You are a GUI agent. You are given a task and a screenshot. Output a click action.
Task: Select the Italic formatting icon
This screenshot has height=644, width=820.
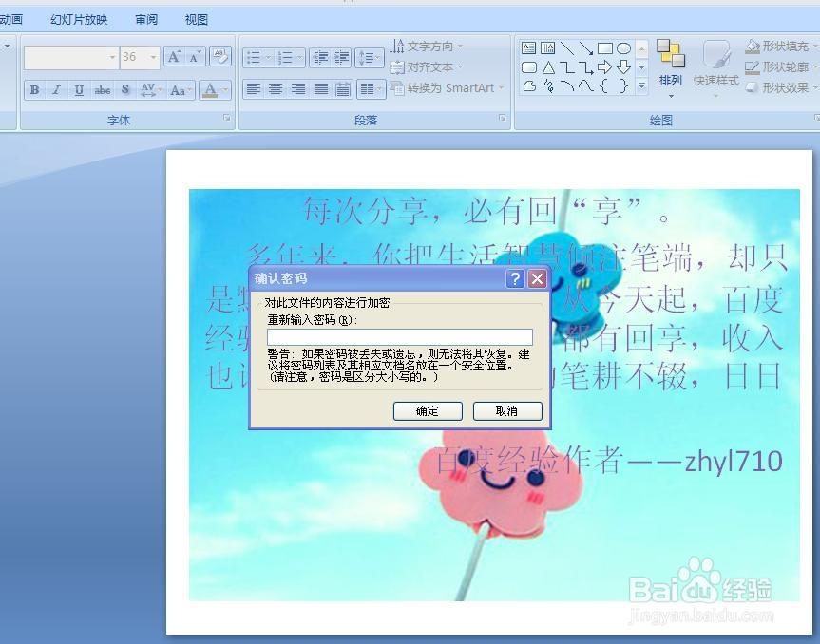[57, 89]
